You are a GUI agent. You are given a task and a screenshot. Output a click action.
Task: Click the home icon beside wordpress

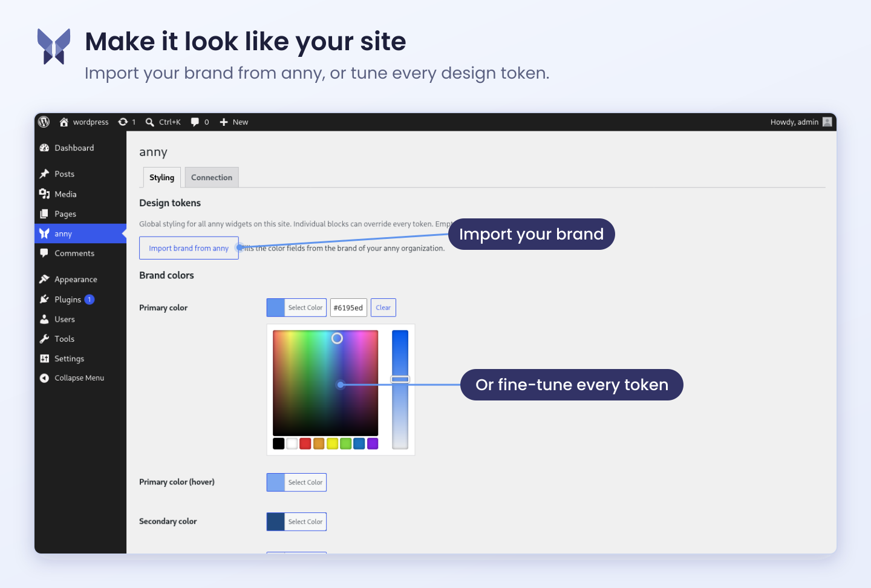click(x=64, y=122)
